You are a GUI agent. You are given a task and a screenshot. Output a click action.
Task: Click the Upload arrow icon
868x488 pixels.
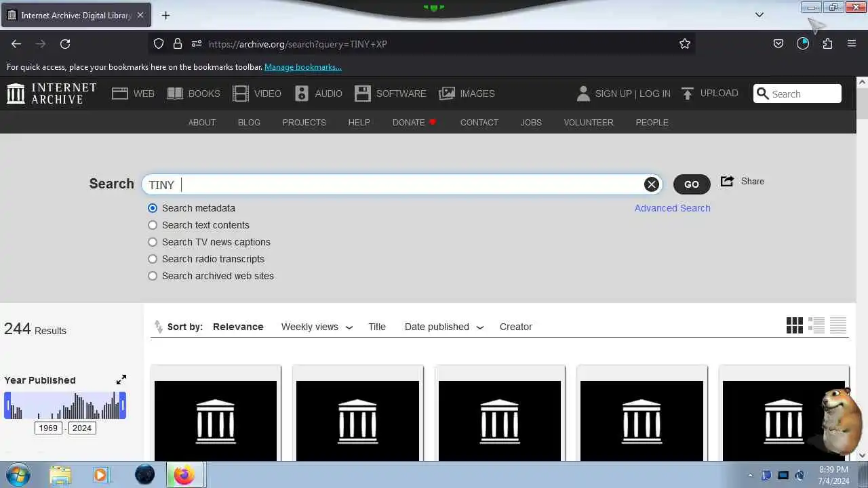(x=688, y=94)
